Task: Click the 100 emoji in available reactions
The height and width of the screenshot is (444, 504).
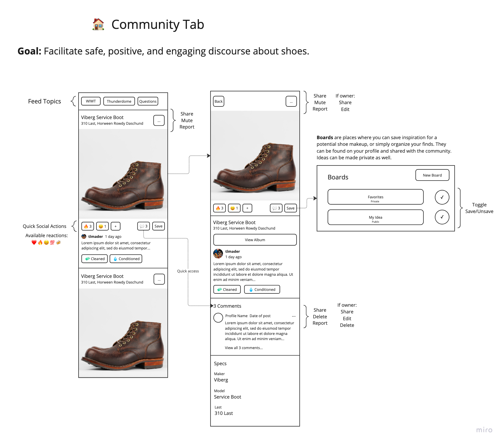Action: (x=52, y=242)
